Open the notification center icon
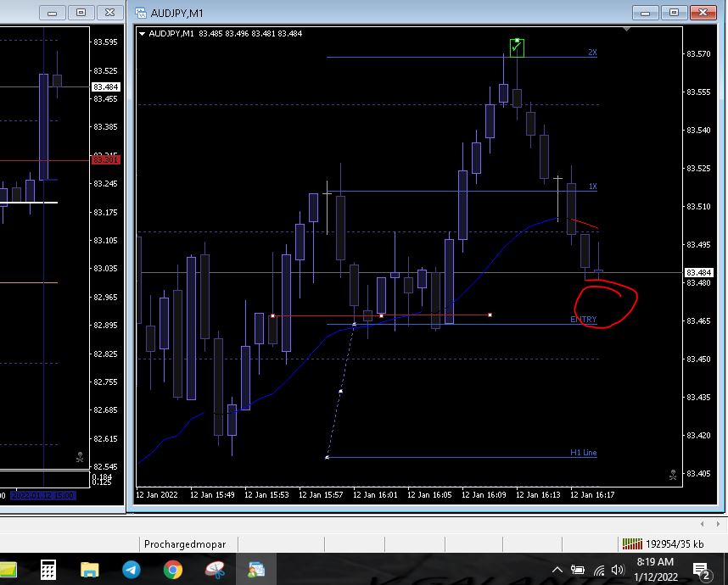728x585 pixels. pos(702,570)
